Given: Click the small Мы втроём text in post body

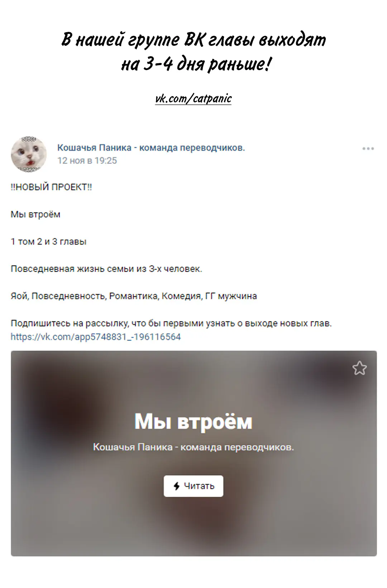Looking at the screenshot, I should pos(35,214).
